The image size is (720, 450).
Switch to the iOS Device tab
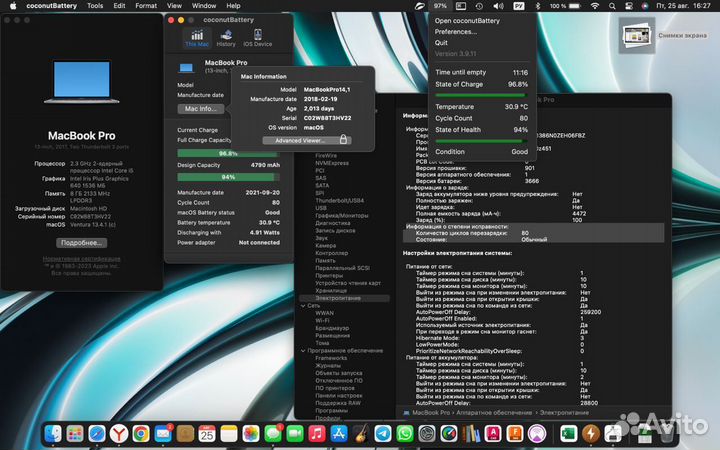point(258,38)
